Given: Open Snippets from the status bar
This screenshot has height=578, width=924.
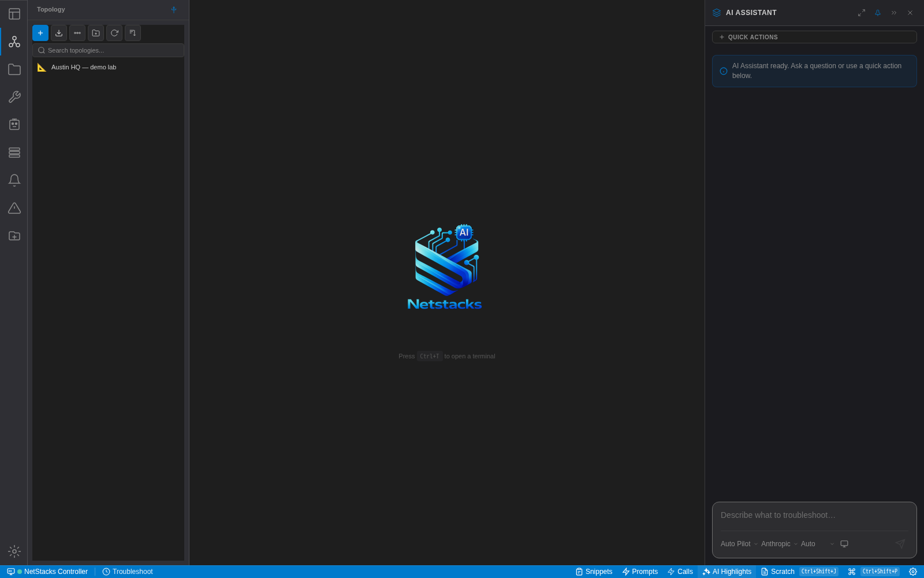Looking at the screenshot, I should [x=594, y=572].
